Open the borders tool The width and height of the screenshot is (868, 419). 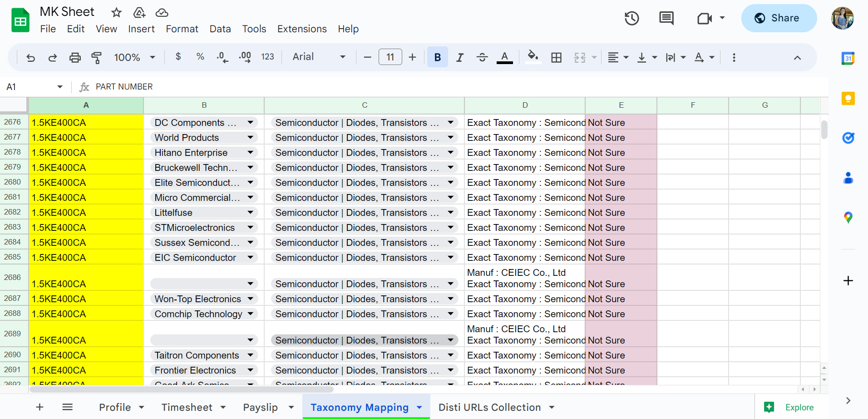click(557, 57)
